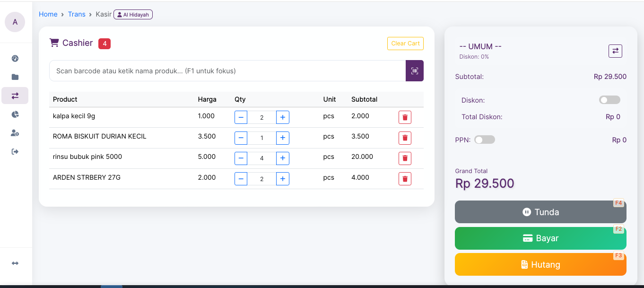Toggle the Diskon switch
The height and width of the screenshot is (288, 644).
[x=609, y=100]
